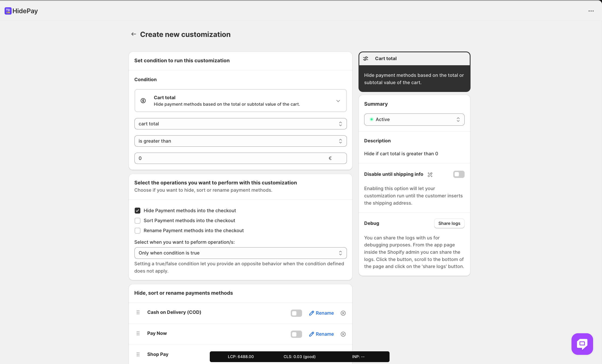
Task: Grab the Shop Pay drag handle
Action: click(x=138, y=354)
